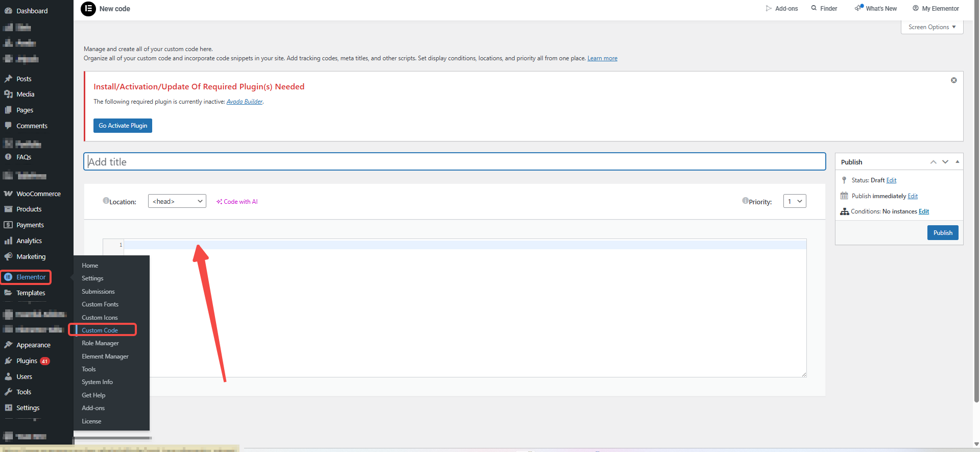Open Element Manager submenu item
The image size is (980, 452).
[x=105, y=356]
